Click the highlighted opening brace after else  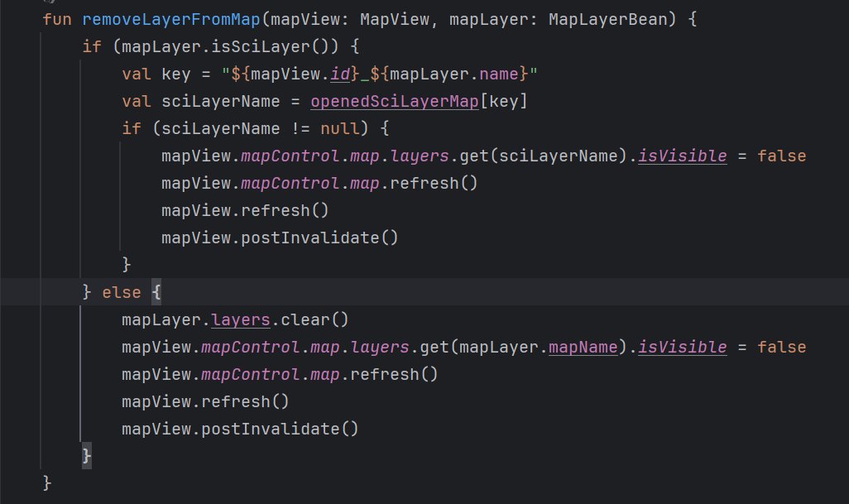[x=156, y=292]
